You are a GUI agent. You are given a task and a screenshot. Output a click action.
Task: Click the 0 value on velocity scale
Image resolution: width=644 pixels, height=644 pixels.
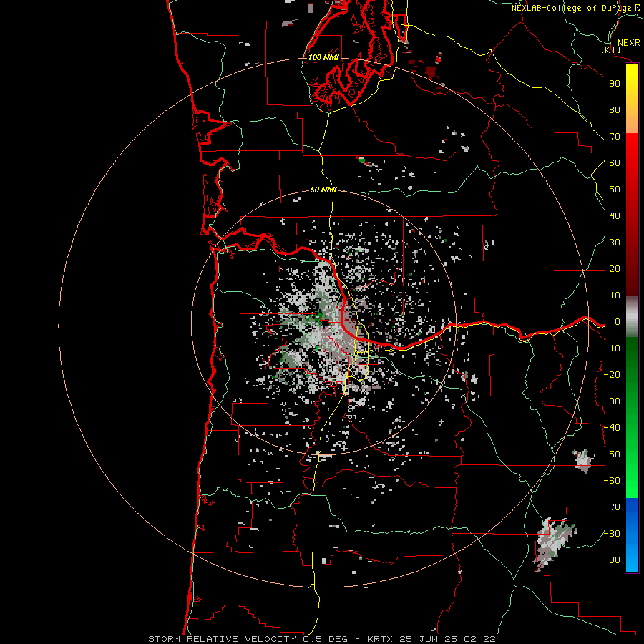[618, 321]
